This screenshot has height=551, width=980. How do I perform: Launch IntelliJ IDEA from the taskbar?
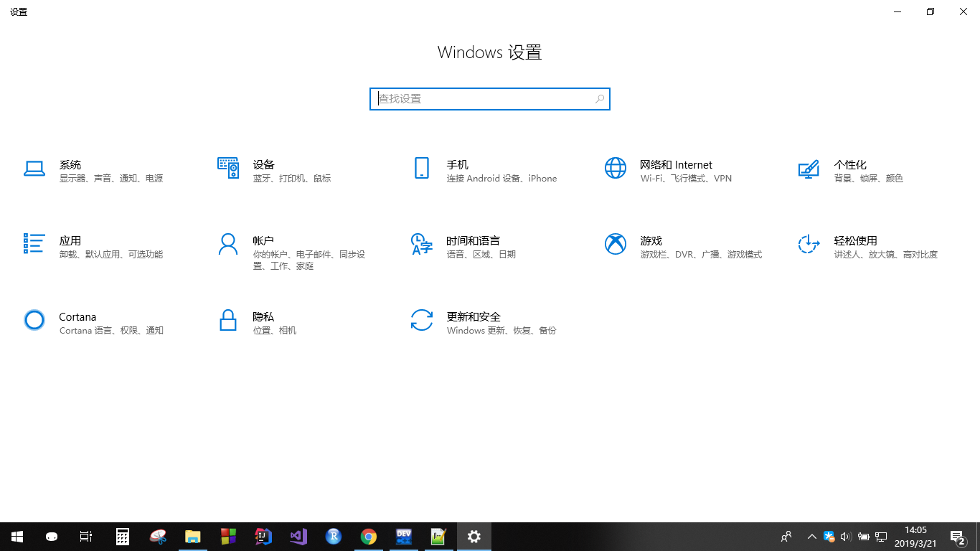pyautogui.click(x=263, y=537)
